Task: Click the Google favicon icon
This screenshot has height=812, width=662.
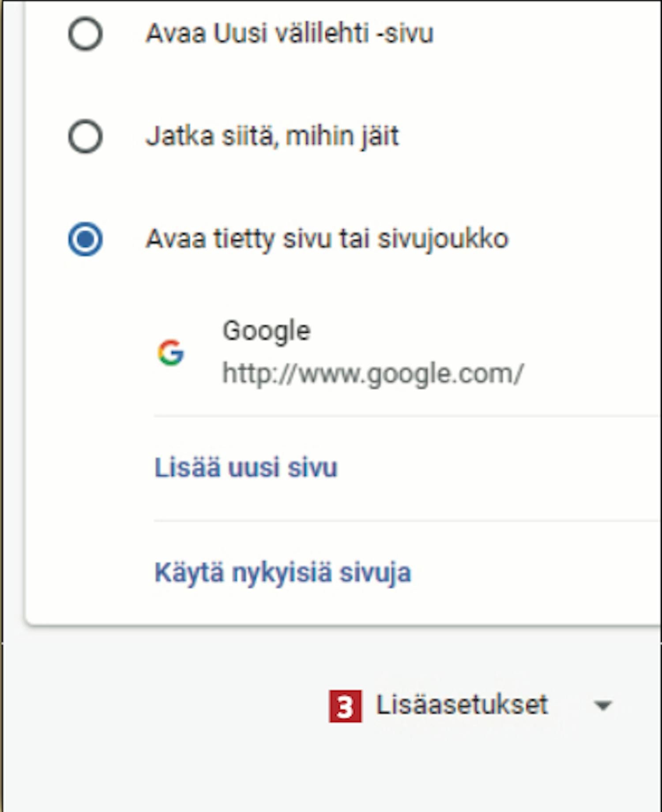Action: click(x=171, y=353)
